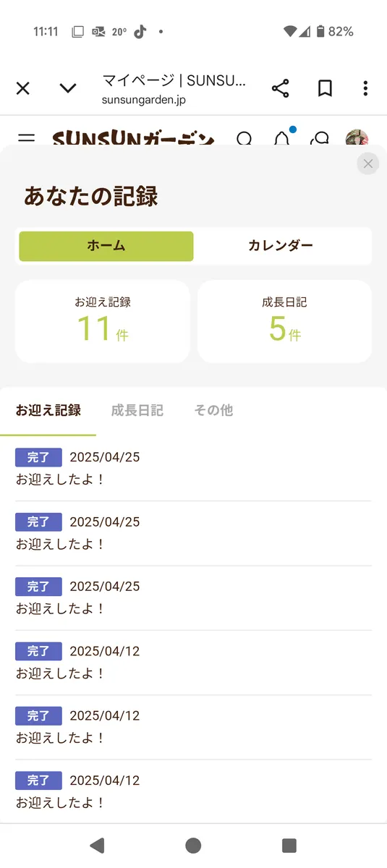This screenshot has height=868, width=387.
Task: Switch to the ホーム view
Action: [106, 246]
